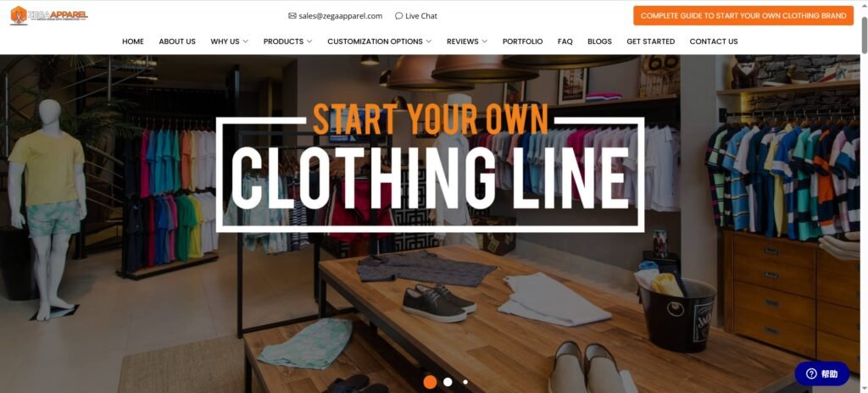Open the About Us page
The image size is (868, 393).
(x=177, y=41)
